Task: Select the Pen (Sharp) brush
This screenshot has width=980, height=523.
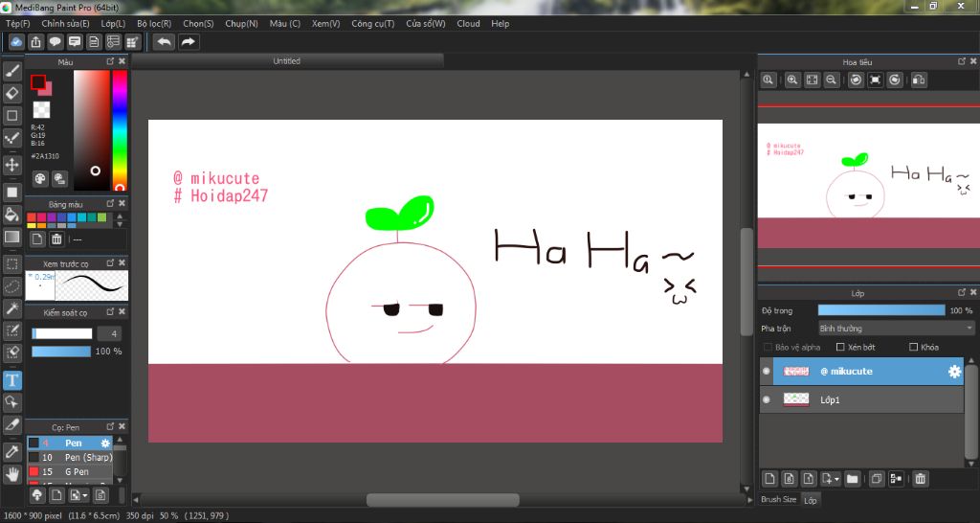Action: pyautogui.click(x=70, y=457)
